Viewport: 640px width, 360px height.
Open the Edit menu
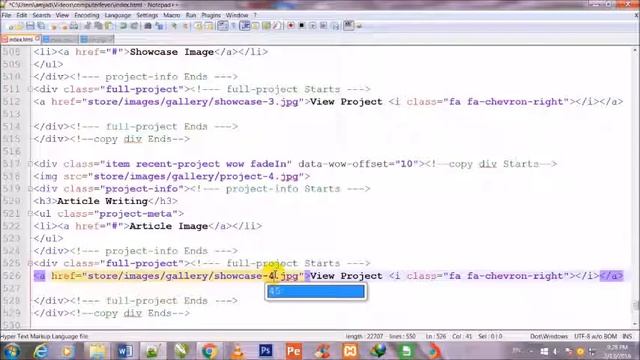pyautogui.click(x=22, y=15)
